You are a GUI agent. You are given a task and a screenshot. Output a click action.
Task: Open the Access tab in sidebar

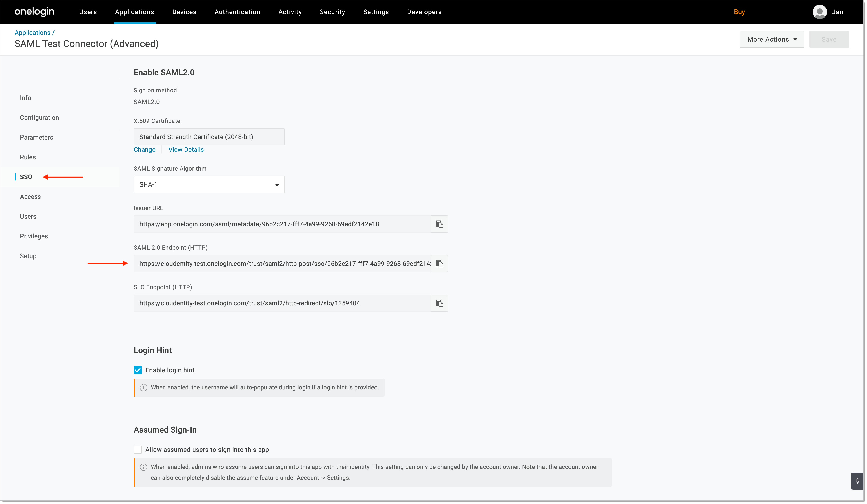pyautogui.click(x=30, y=196)
